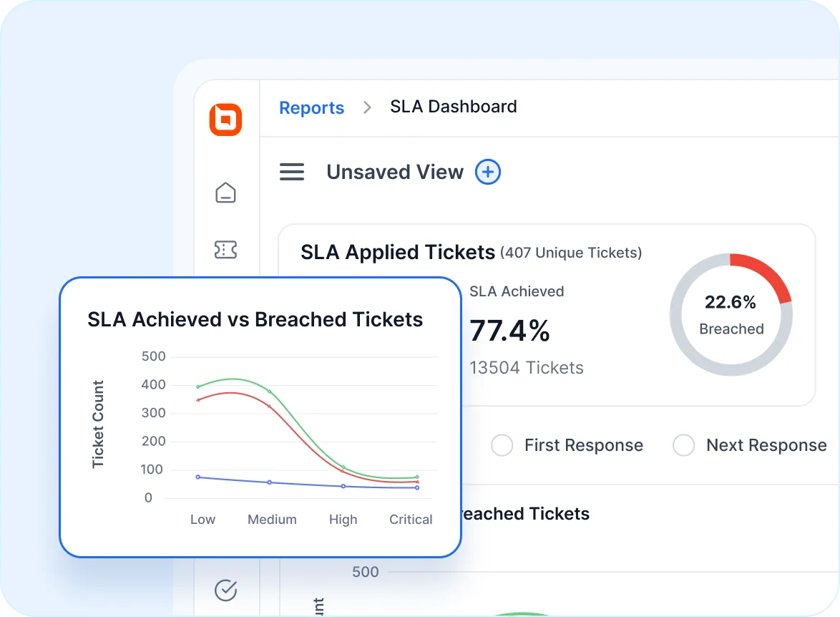Click the blue line's Low priority data point

click(198, 476)
